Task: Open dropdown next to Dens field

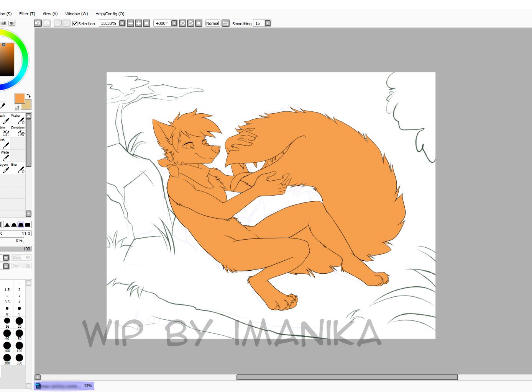Action: point(6,258)
